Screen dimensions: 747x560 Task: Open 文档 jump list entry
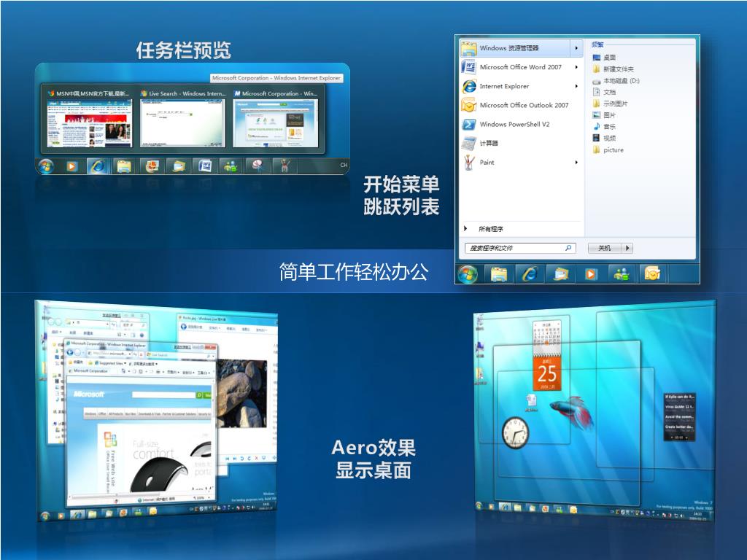click(x=604, y=92)
